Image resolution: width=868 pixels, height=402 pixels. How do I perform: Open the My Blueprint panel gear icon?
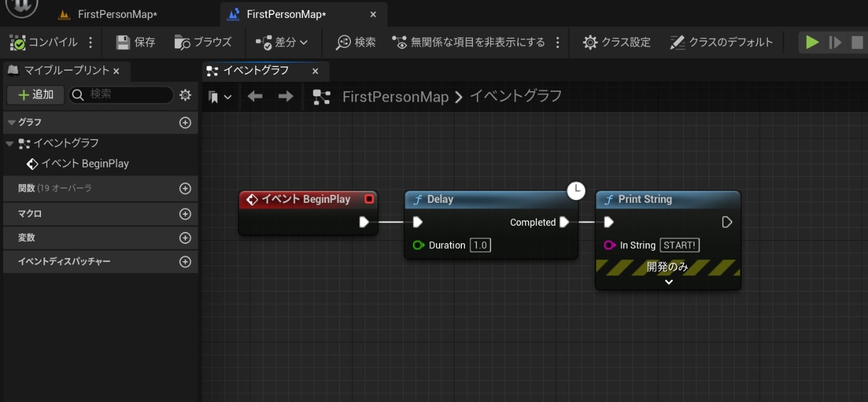[x=184, y=95]
